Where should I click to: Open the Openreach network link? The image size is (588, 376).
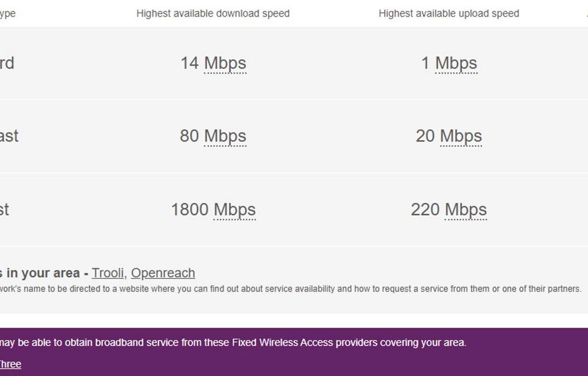(163, 273)
